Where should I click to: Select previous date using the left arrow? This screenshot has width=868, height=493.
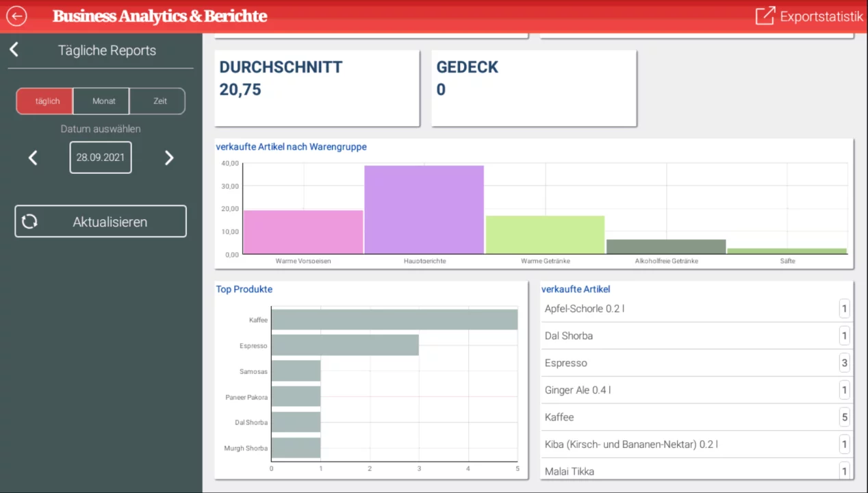(x=32, y=157)
